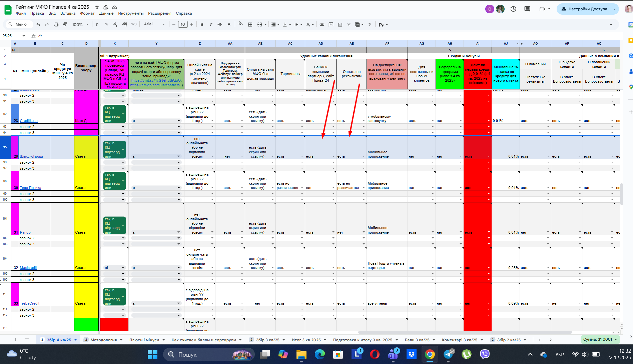Open the Arial font dropdown
This screenshot has width=633, height=364.
pyautogui.click(x=154, y=24)
